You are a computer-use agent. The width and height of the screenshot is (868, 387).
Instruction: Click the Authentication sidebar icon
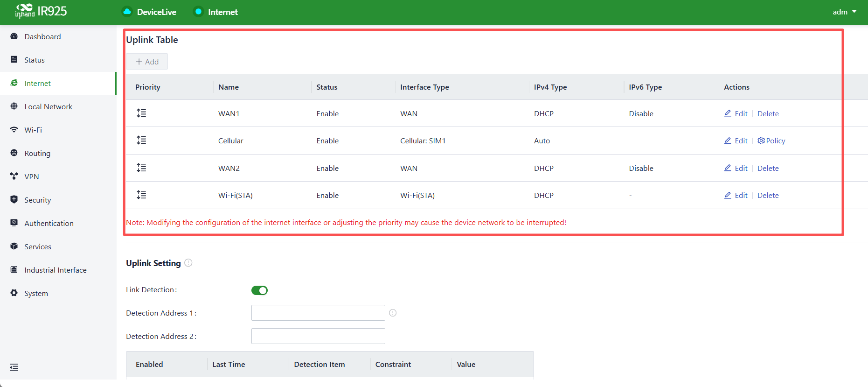(14, 223)
